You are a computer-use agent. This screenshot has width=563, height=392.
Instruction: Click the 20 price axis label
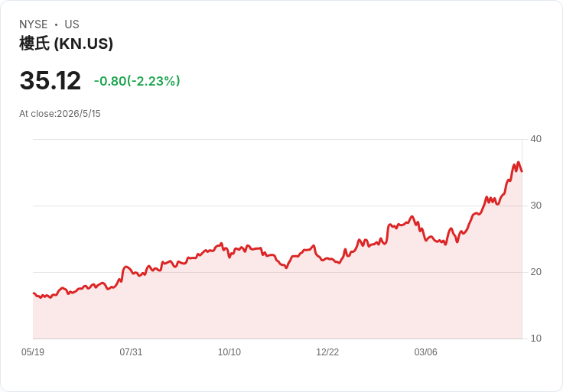point(535,272)
